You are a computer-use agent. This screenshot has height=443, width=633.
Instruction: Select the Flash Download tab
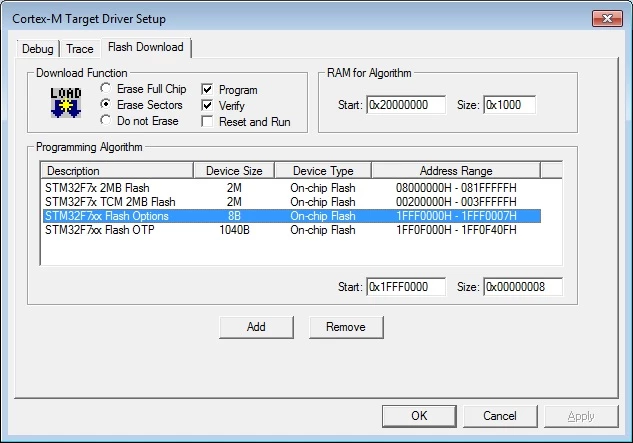[146, 47]
